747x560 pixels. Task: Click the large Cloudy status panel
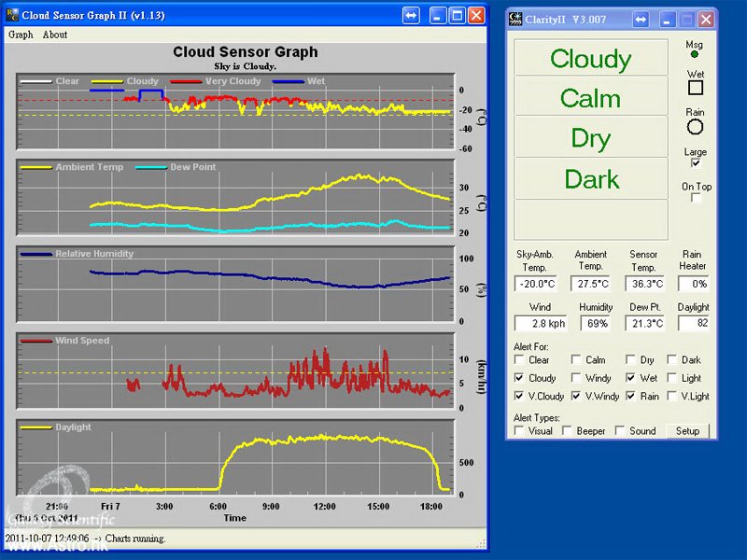tap(590, 58)
